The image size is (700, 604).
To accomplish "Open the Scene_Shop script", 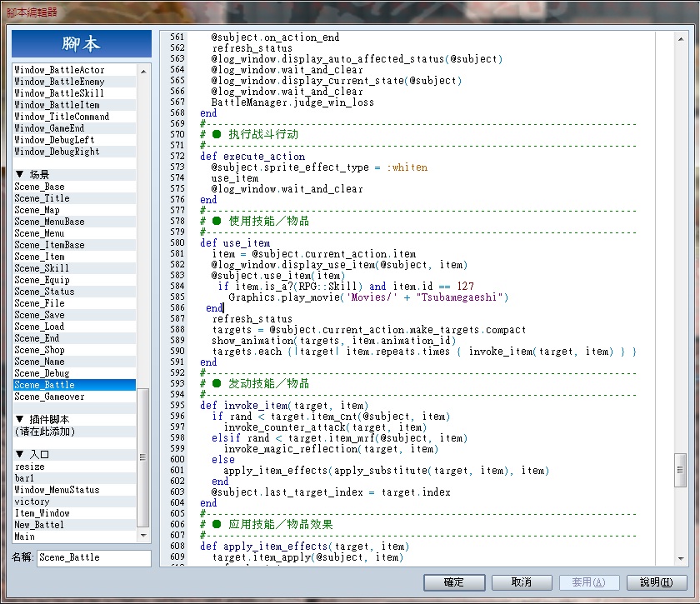I will [74, 350].
